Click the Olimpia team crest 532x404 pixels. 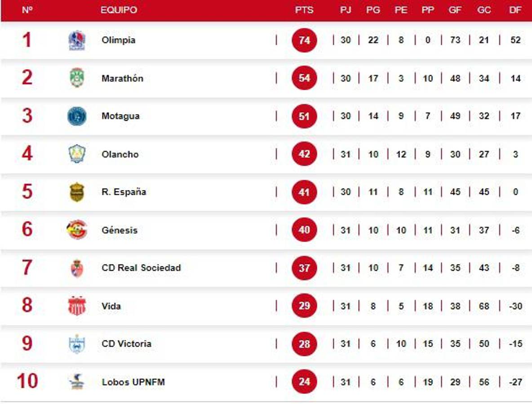tap(77, 40)
